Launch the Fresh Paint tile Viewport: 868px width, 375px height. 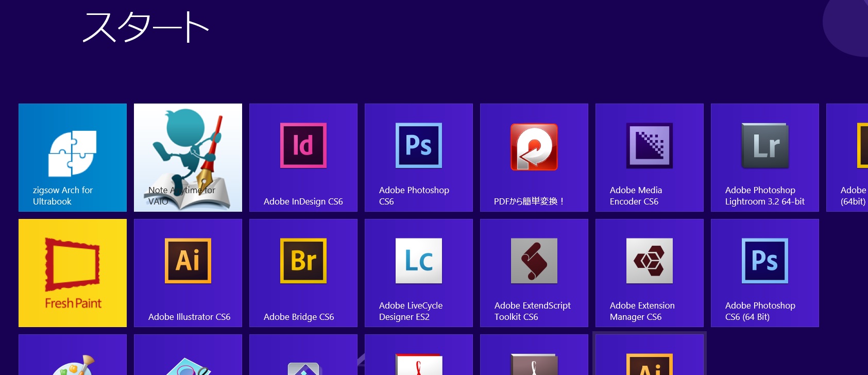73,273
